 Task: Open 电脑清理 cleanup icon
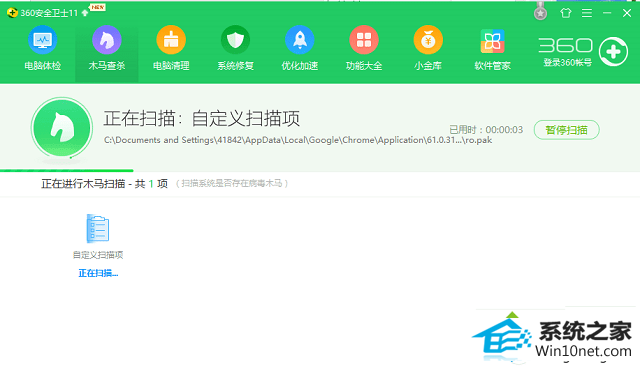pyautogui.click(x=171, y=40)
